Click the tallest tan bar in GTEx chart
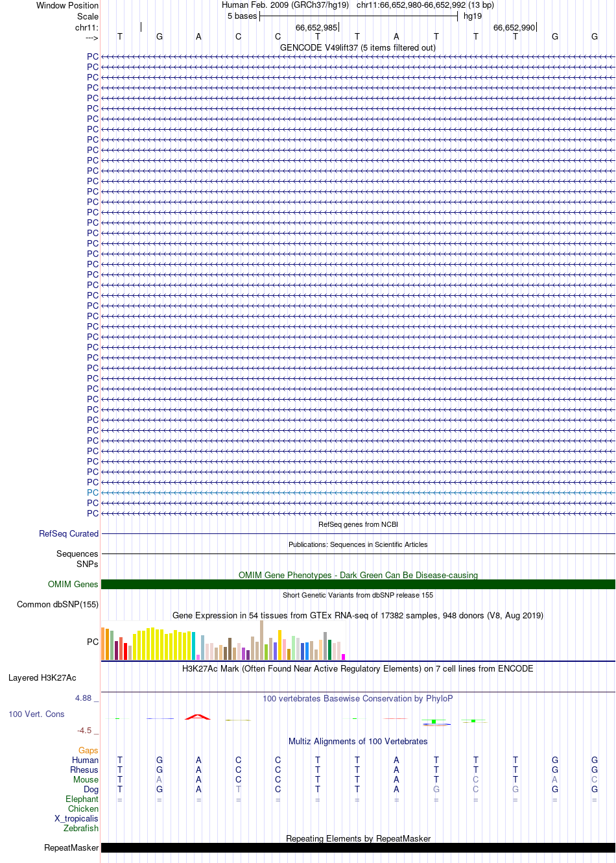The image size is (616, 863). (261, 641)
